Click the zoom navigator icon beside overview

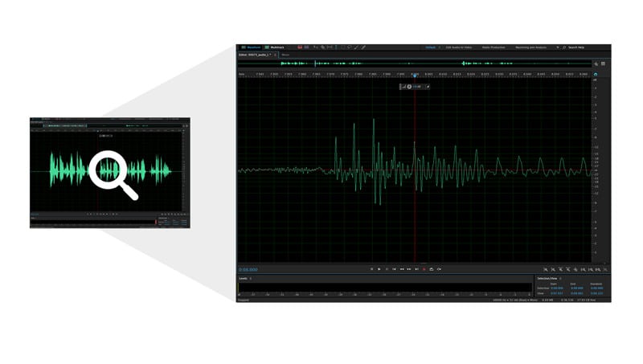(x=596, y=63)
